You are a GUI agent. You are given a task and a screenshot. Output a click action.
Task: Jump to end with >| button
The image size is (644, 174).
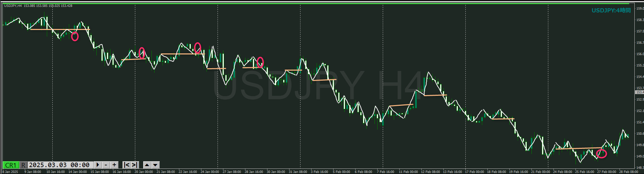click(135, 165)
